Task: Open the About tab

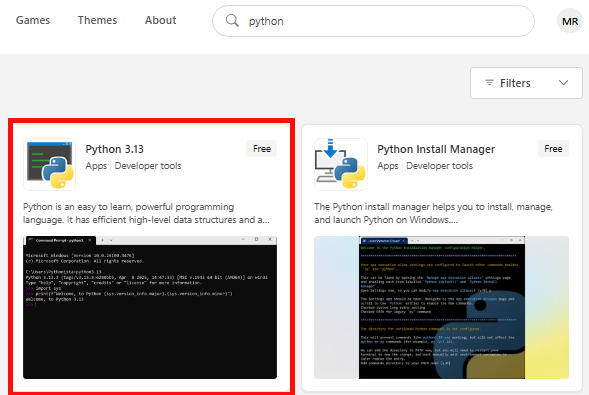Action: point(160,20)
